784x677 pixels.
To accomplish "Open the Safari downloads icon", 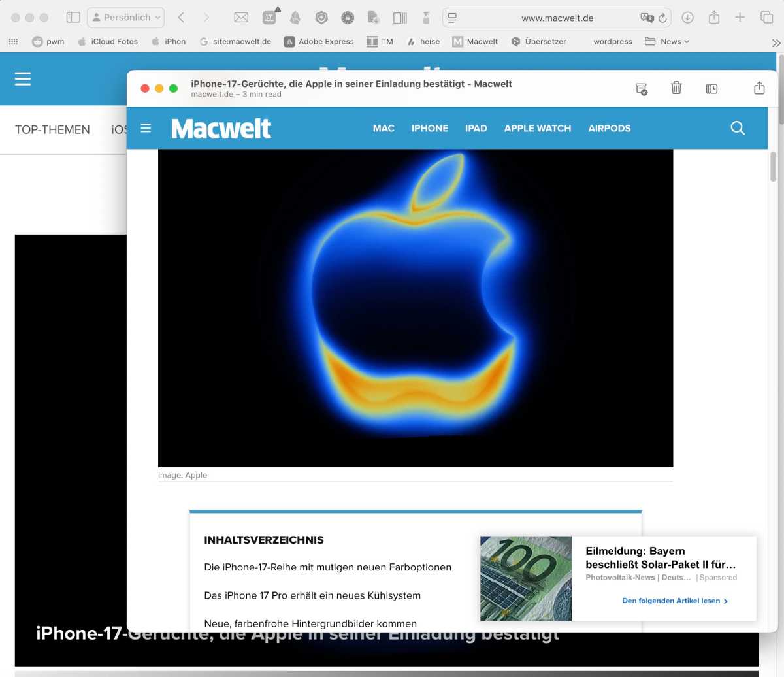I will tap(687, 18).
